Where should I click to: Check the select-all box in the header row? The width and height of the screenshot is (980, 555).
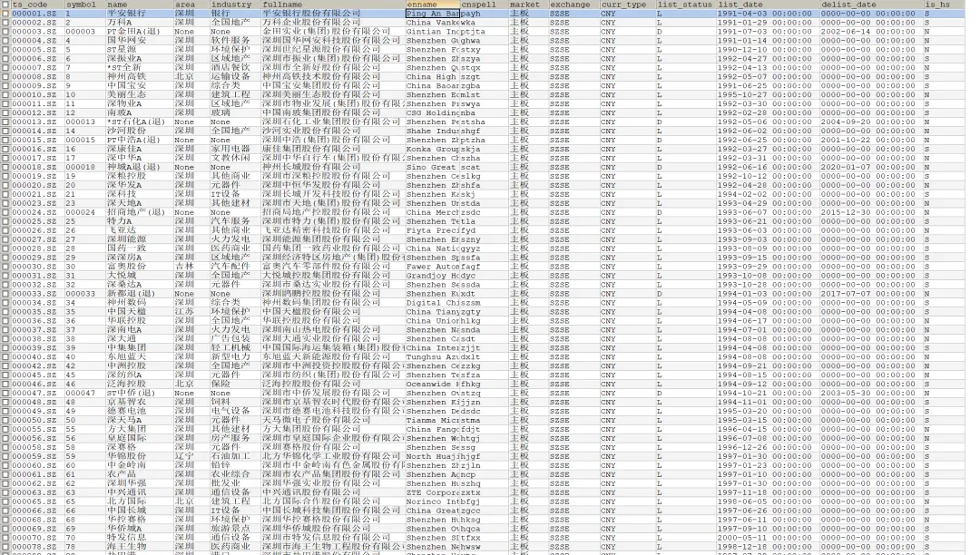[5, 5]
